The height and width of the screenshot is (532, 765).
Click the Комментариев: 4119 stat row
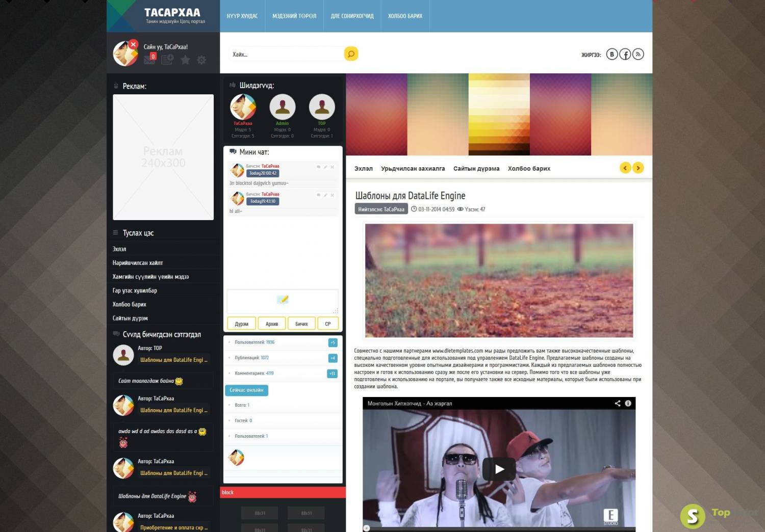tap(283, 374)
